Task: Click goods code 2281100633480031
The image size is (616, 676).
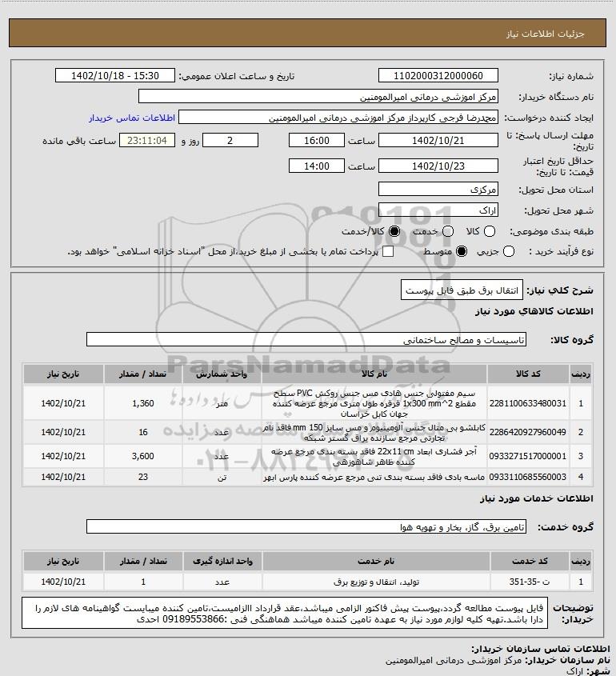Action: 528,403
